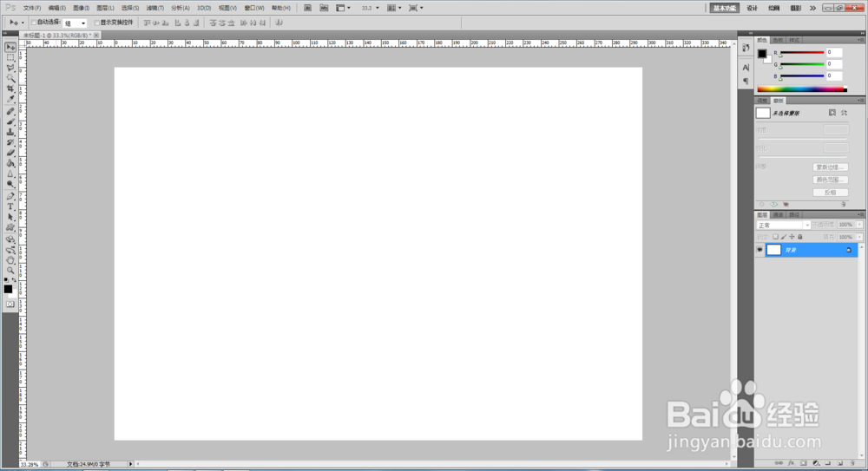868x471 pixels.
Task: Select the Polygonal Lasso tool
Action: tap(10, 68)
